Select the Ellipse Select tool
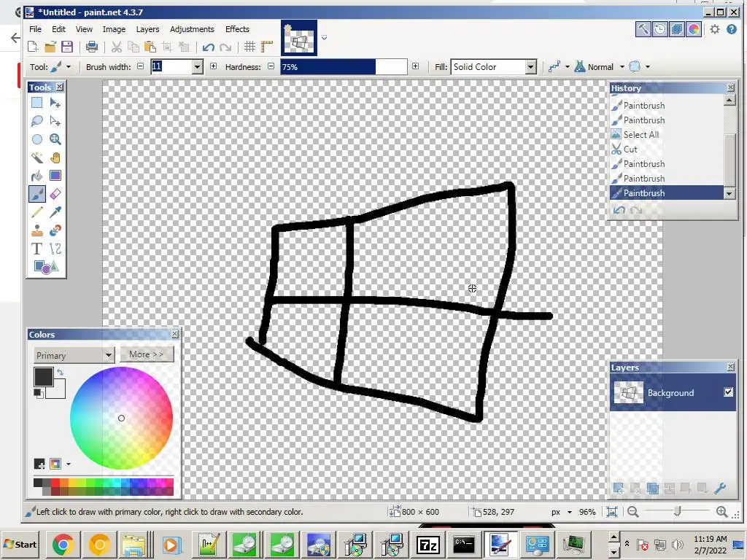 pos(36,139)
